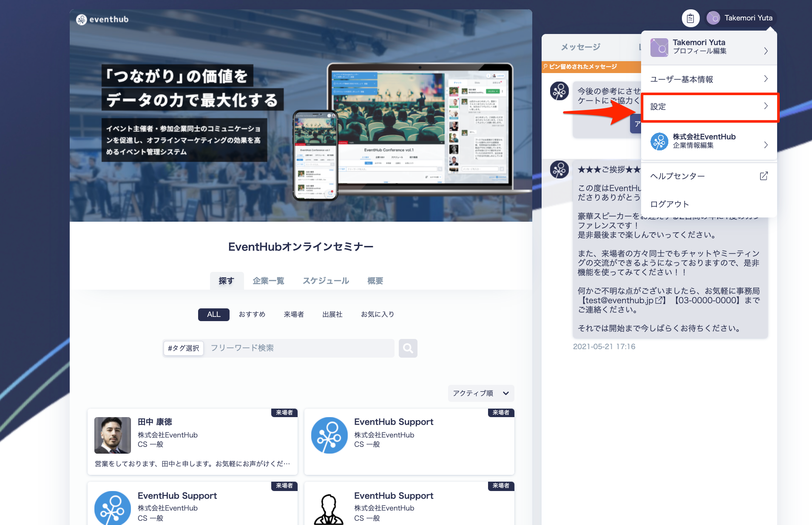
Task: Select 設定 from the account menu
Action: (x=709, y=107)
